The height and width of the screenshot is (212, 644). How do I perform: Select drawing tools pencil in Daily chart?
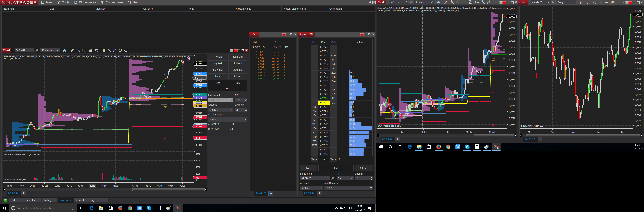pyautogui.click(x=588, y=2)
